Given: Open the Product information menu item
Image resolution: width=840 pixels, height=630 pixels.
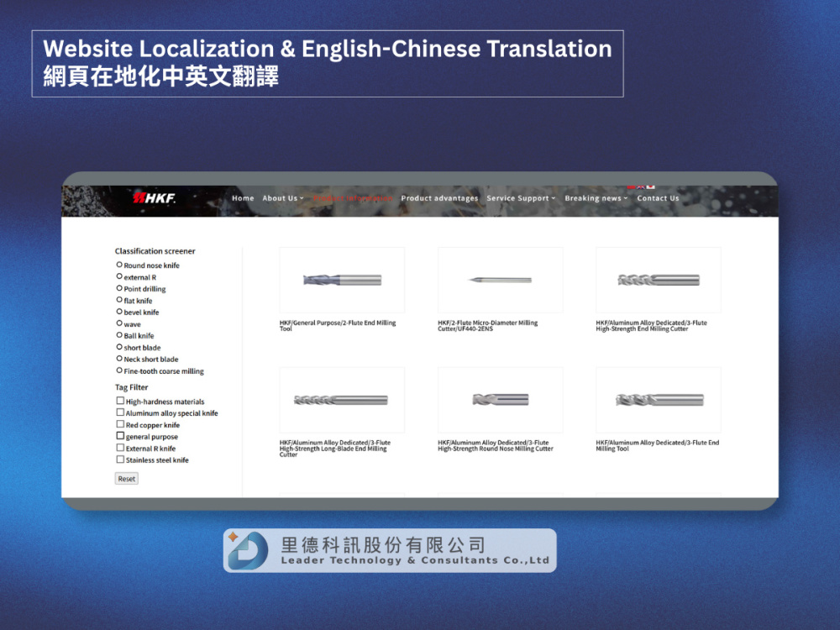Looking at the screenshot, I should (x=353, y=198).
